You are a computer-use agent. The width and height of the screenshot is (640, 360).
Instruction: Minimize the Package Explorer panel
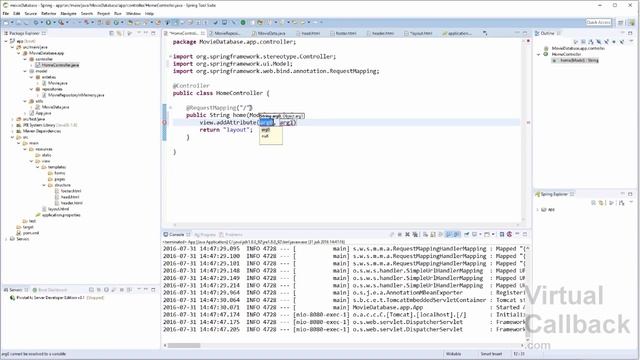click(x=146, y=33)
